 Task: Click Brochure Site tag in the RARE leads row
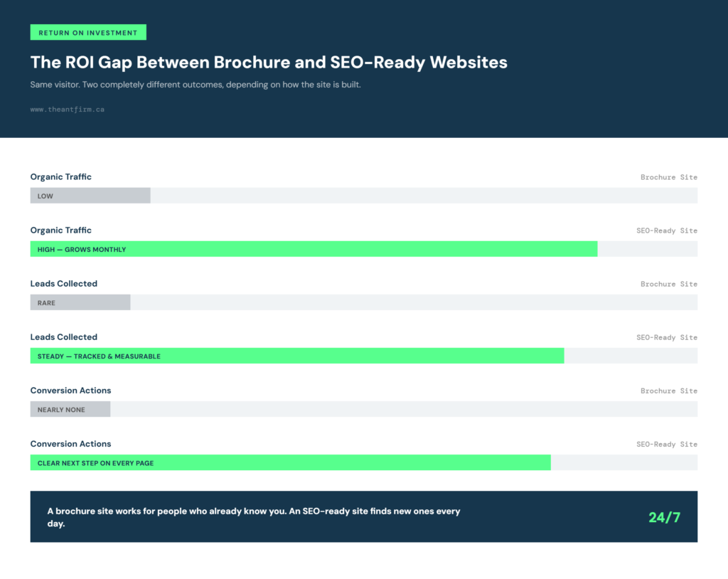(x=669, y=285)
